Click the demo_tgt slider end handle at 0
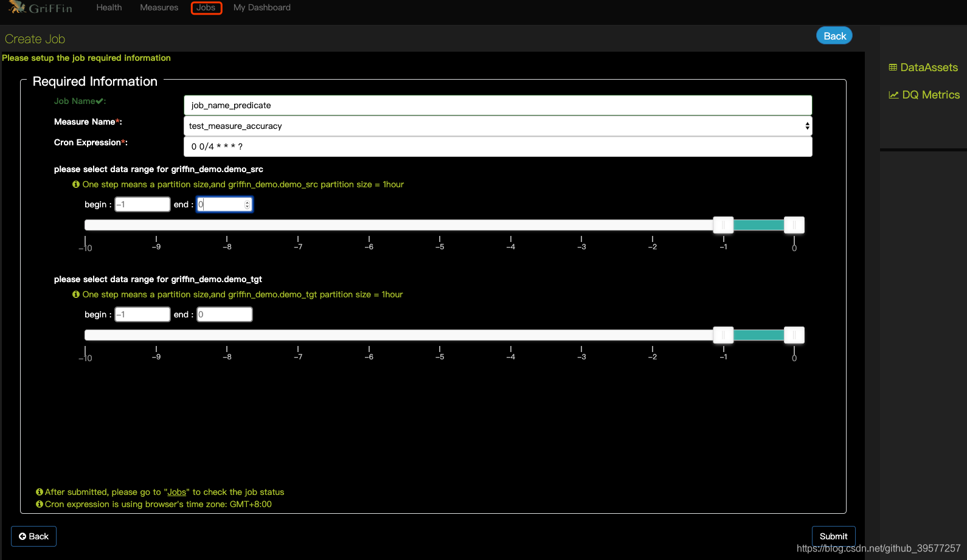The height and width of the screenshot is (560, 967). [x=794, y=335]
